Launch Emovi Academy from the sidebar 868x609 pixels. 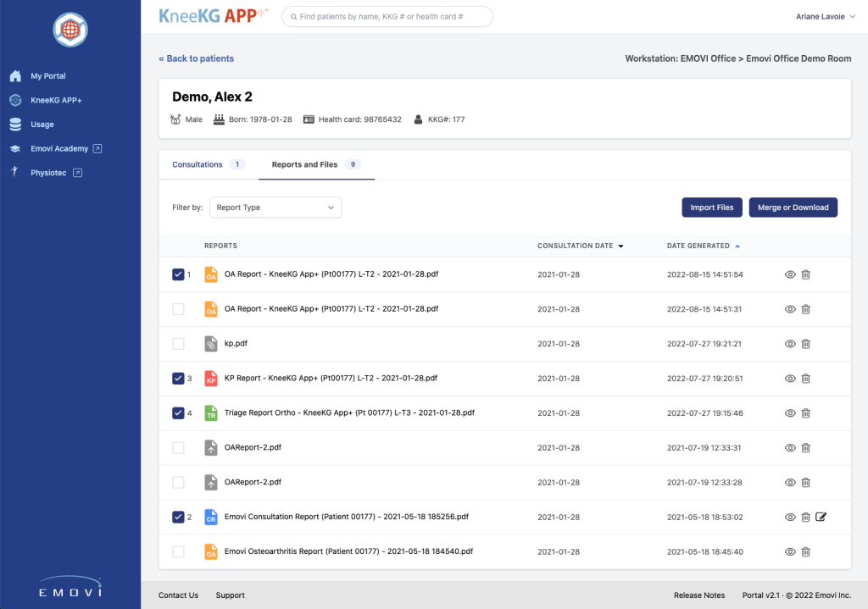click(x=59, y=149)
